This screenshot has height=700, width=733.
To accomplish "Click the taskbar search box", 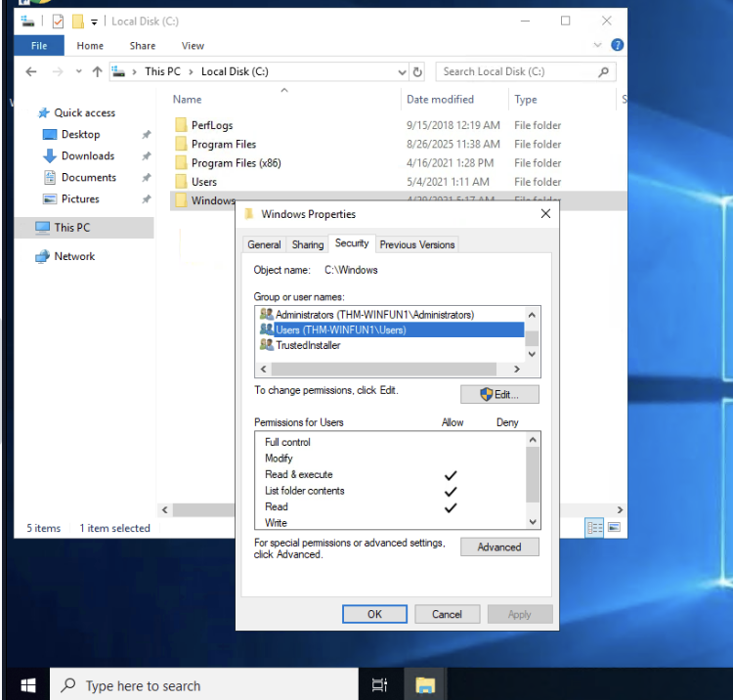I will coord(204,685).
